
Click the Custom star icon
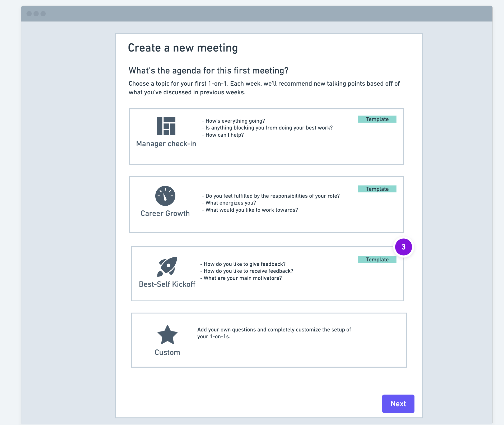167,334
